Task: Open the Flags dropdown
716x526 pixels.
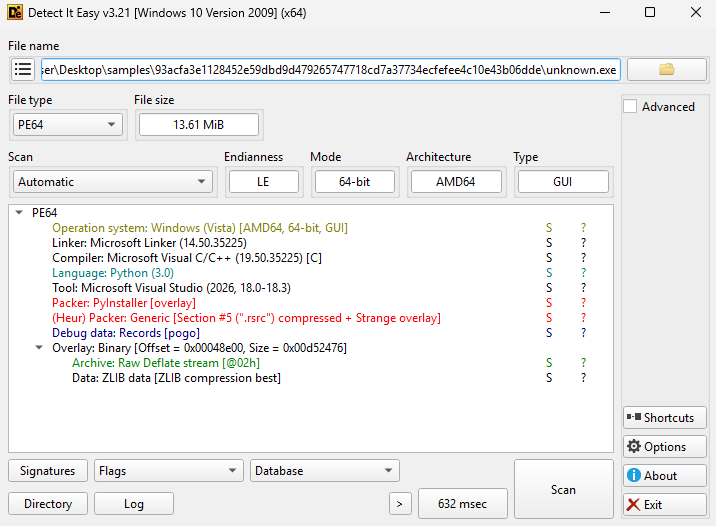Action: pyautogui.click(x=168, y=471)
